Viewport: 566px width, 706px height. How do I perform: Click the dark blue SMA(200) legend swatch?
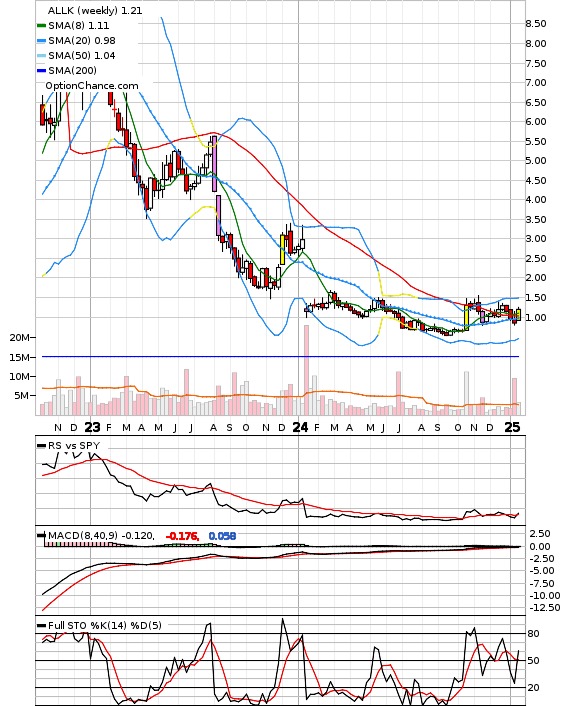(x=41, y=70)
